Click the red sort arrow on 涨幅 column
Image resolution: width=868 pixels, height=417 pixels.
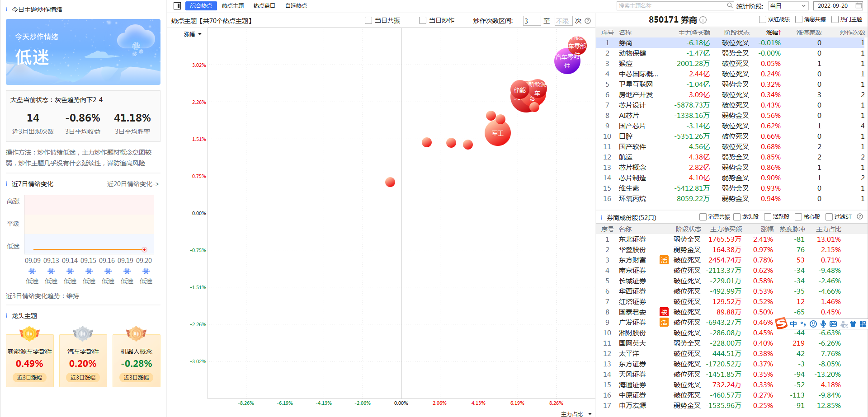pos(779,33)
